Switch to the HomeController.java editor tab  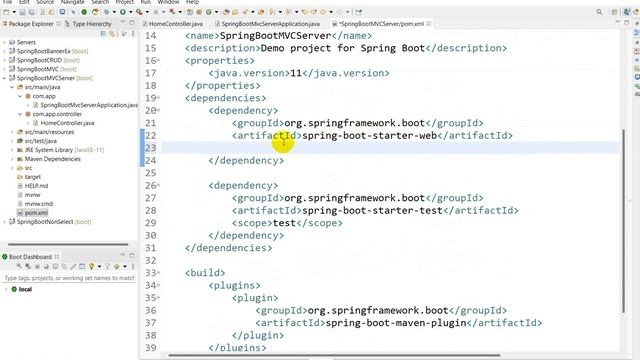point(176,24)
